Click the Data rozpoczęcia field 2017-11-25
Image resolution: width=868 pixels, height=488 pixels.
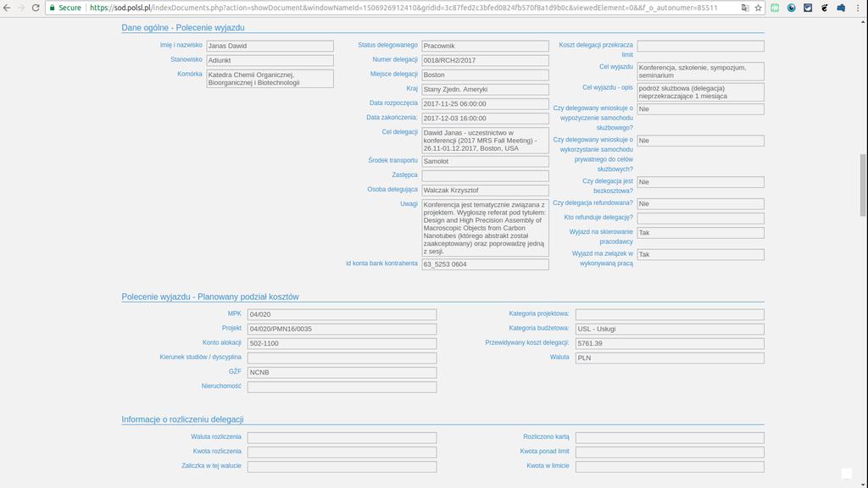pyautogui.click(x=486, y=103)
